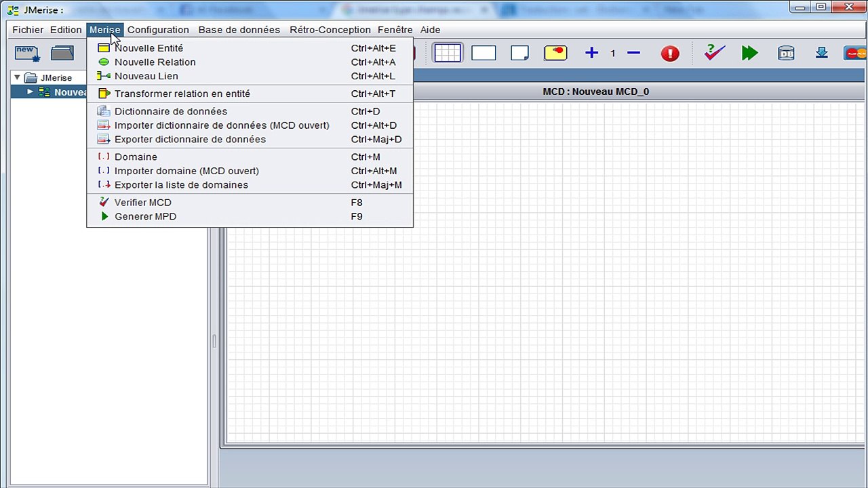Screen dimensions: 868x488
Task: Choose Generer MPD from the menu
Action: pyautogui.click(x=250, y=217)
